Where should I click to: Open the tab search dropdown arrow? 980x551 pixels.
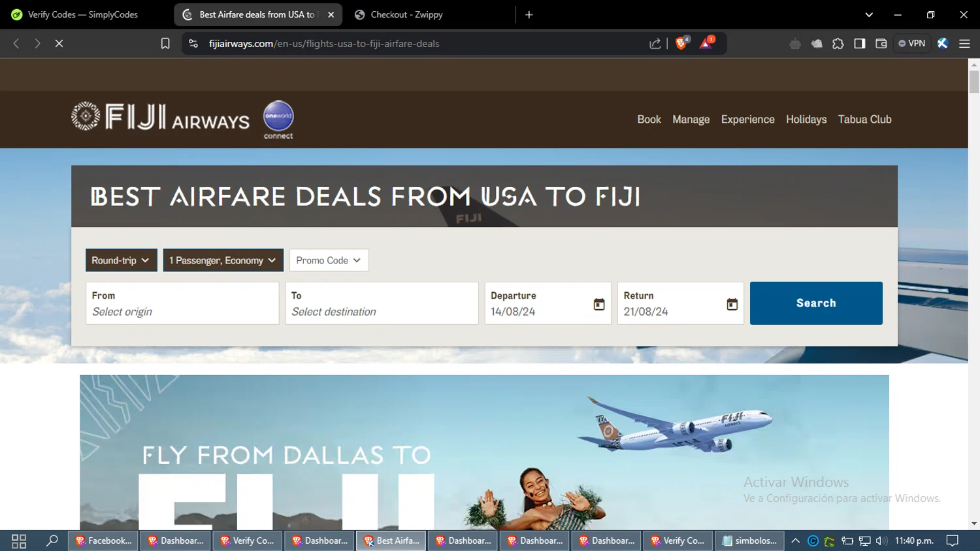click(869, 14)
